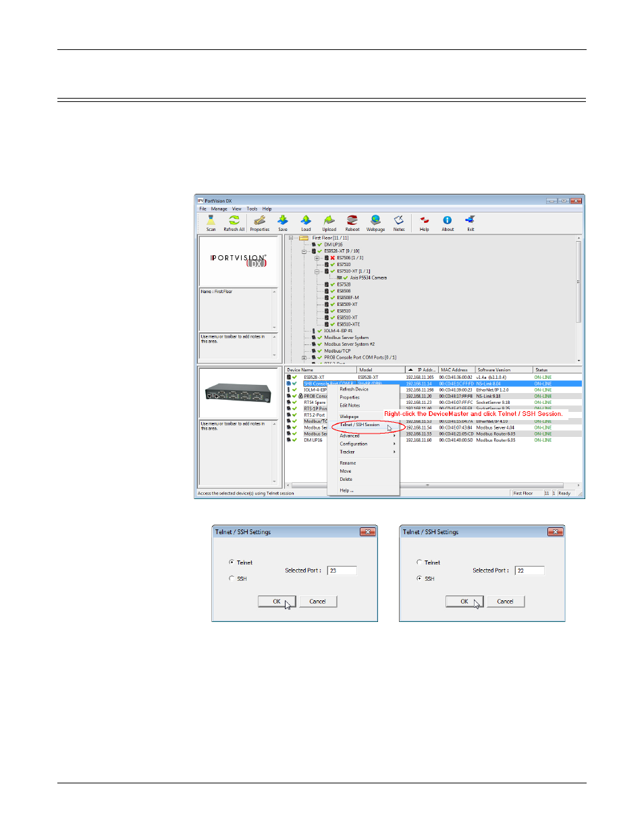Expand the Tracker submenu
This screenshot has width=644, height=834.
[363, 452]
